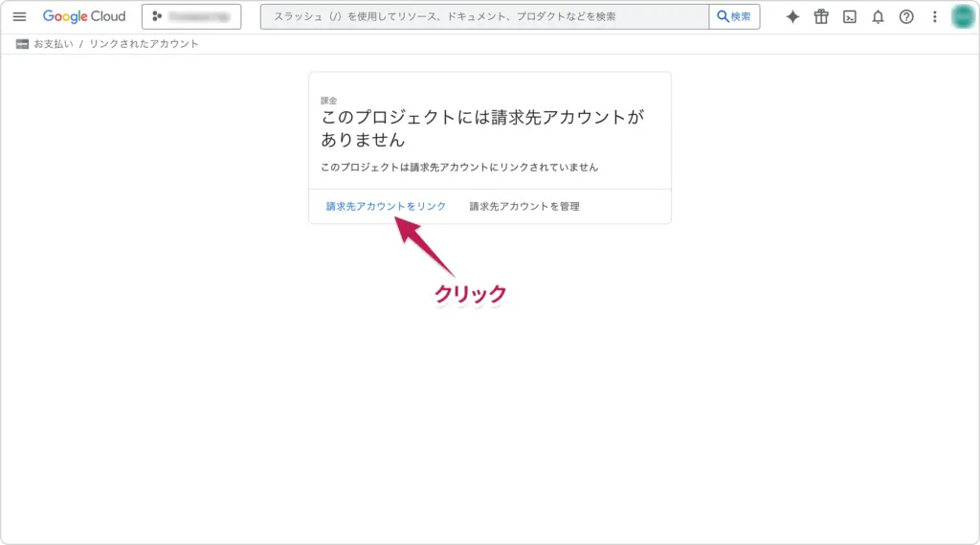This screenshot has width=980, height=545.
Task: Click the 課金 label on the card
Action: 328,100
